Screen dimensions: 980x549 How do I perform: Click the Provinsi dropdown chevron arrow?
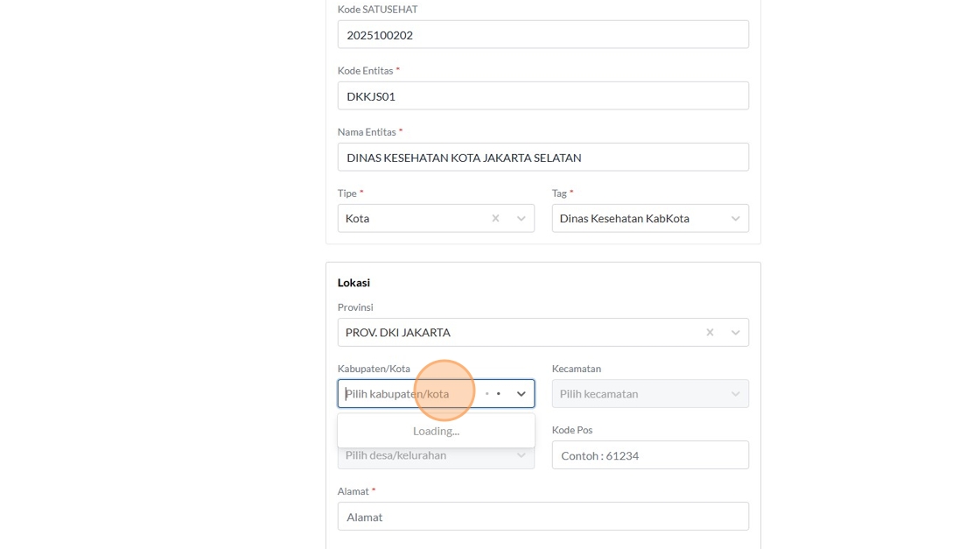click(735, 333)
